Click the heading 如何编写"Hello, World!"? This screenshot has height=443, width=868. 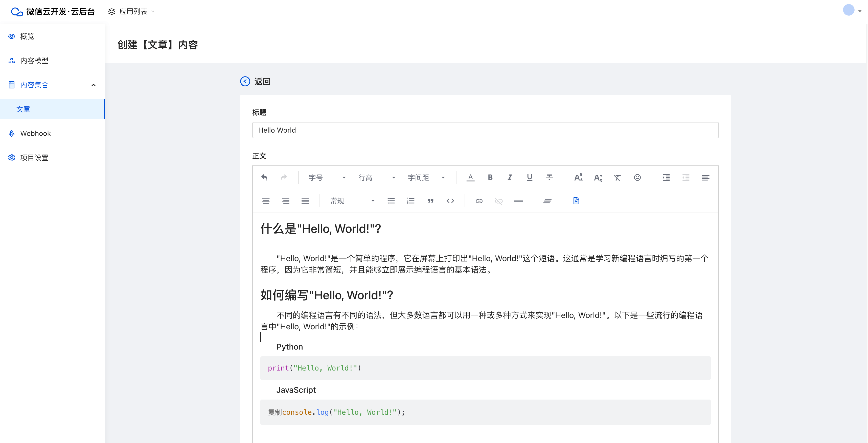pyautogui.click(x=327, y=295)
